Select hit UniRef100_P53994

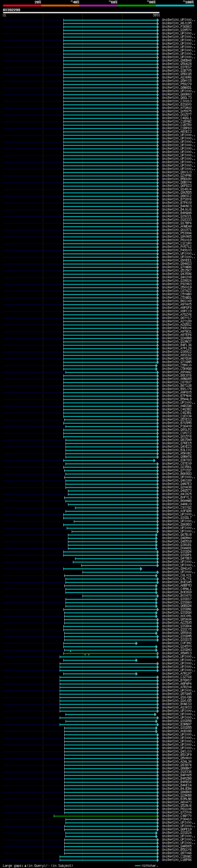(176, 233)
